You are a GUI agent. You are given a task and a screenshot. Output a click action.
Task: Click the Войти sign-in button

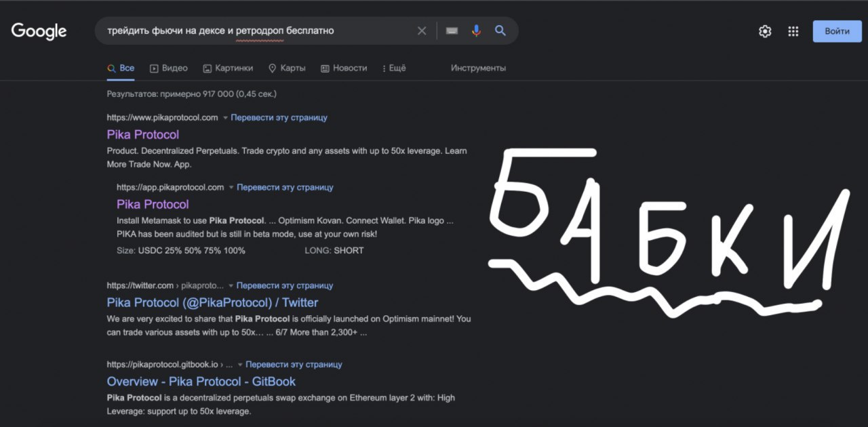coord(837,31)
